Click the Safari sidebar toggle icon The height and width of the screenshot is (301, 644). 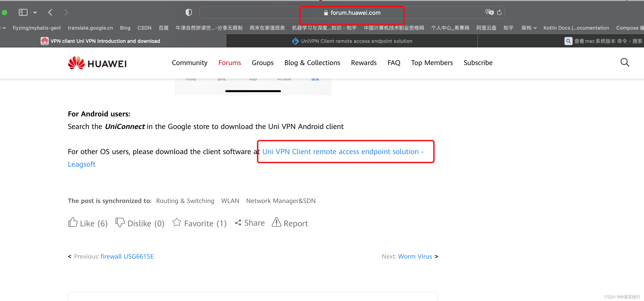23,12
